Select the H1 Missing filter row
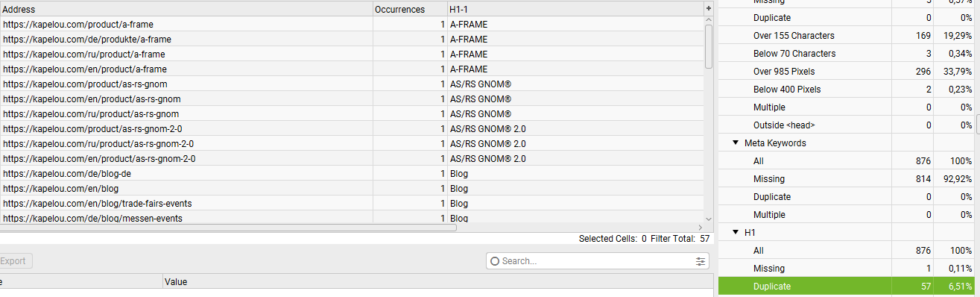 pyautogui.click(x=846, y=268)
